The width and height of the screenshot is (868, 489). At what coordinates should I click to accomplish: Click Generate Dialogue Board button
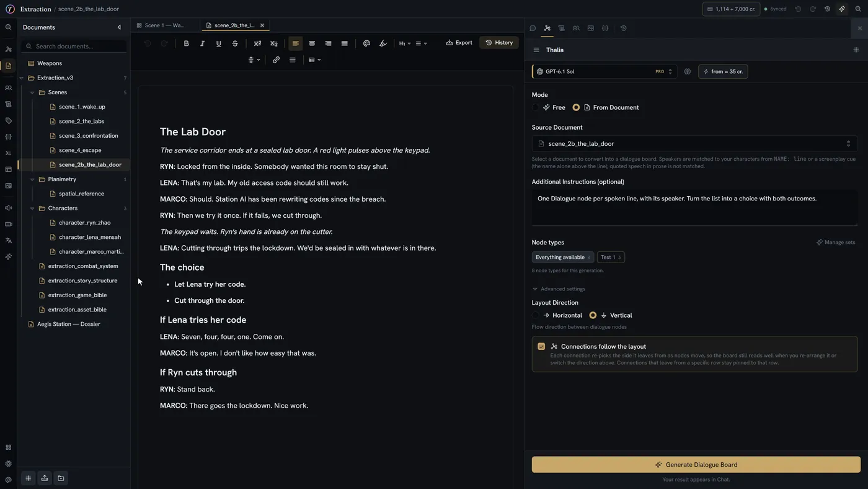[696, 465]
